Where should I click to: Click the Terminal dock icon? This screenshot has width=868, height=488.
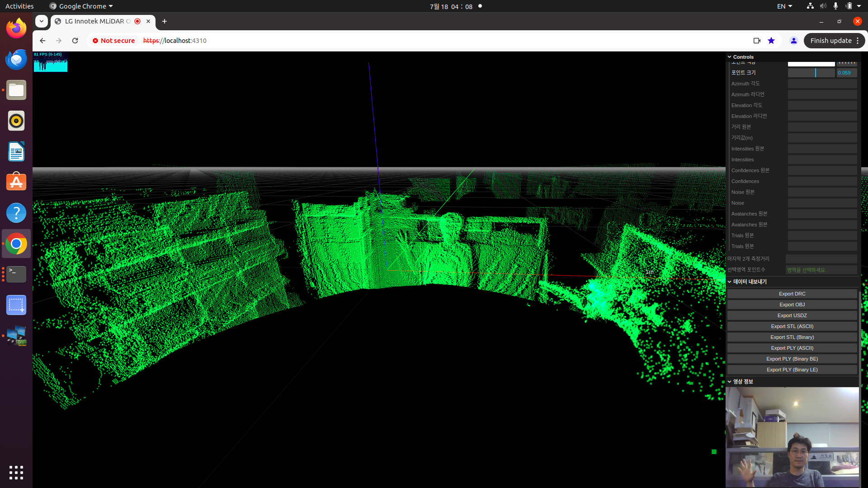point(16,274)
